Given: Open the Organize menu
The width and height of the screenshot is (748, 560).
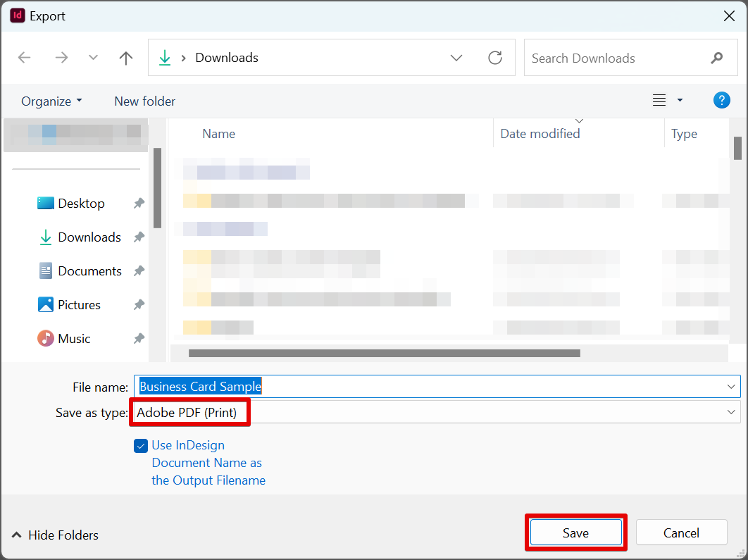Looking at the screenshot, I should click(x=51, y=101).
